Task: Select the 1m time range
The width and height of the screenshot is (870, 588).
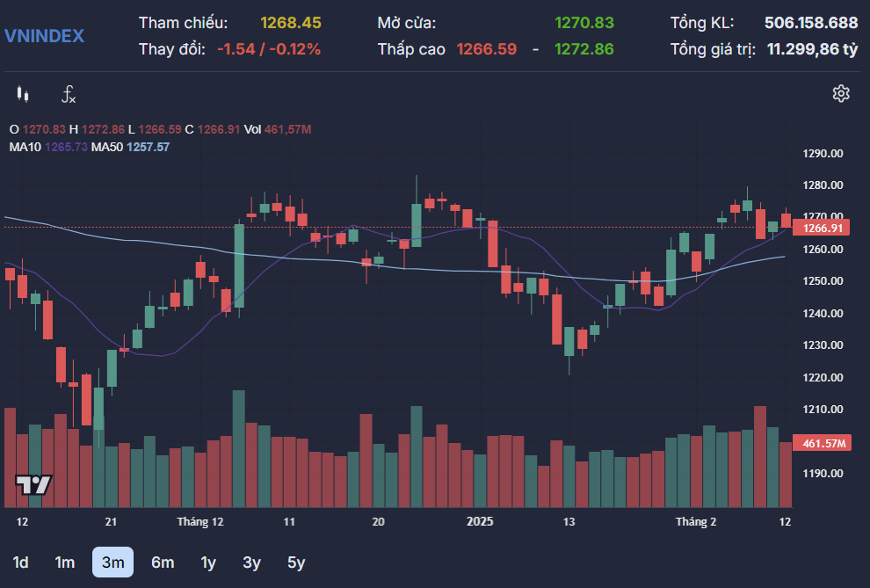Action: (x=64, y=563)
